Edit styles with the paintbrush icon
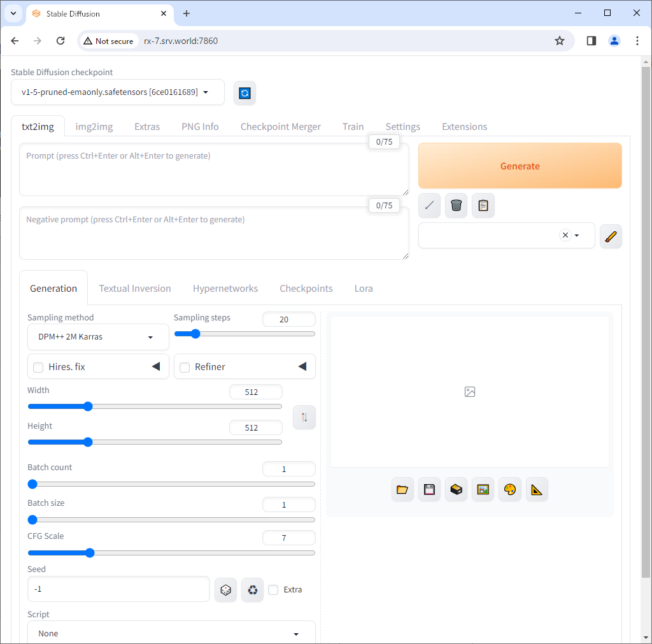652x644 pixels. click(x=611, y=236)
